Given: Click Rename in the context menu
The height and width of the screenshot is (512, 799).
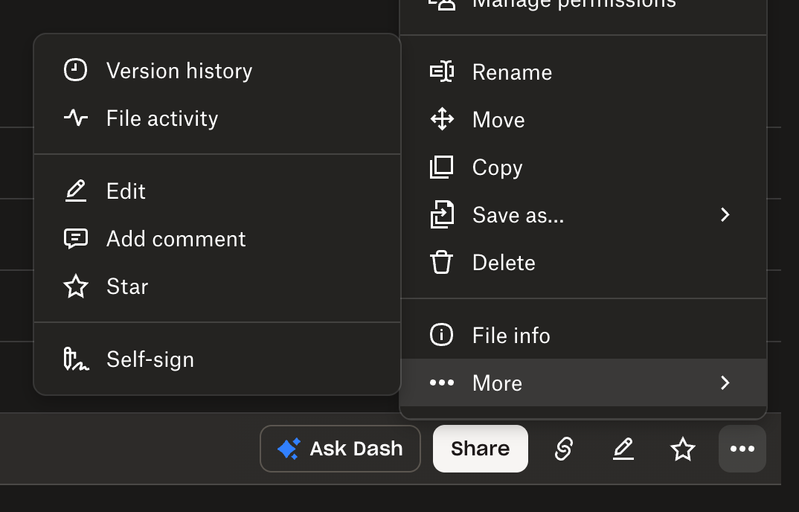Looking at the screenshot, I should pyautogui.click(x=512, y=72).
